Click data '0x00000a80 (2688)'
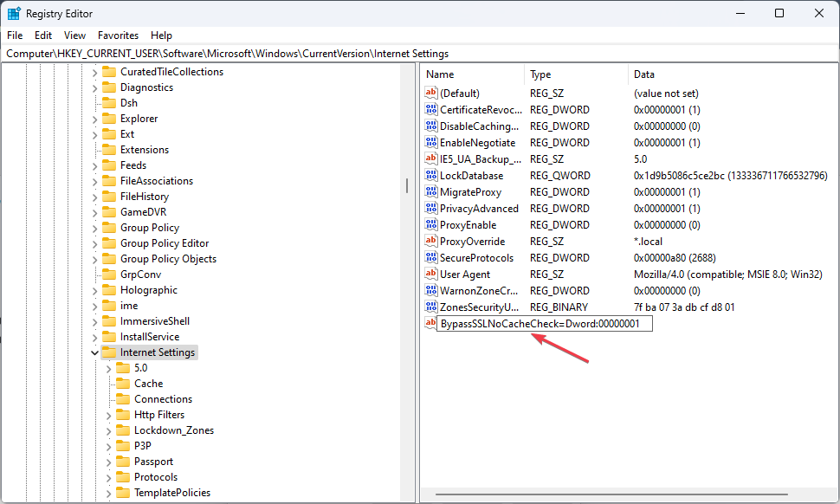This screenshot has height=504, width=840. [x=675, y=257]
